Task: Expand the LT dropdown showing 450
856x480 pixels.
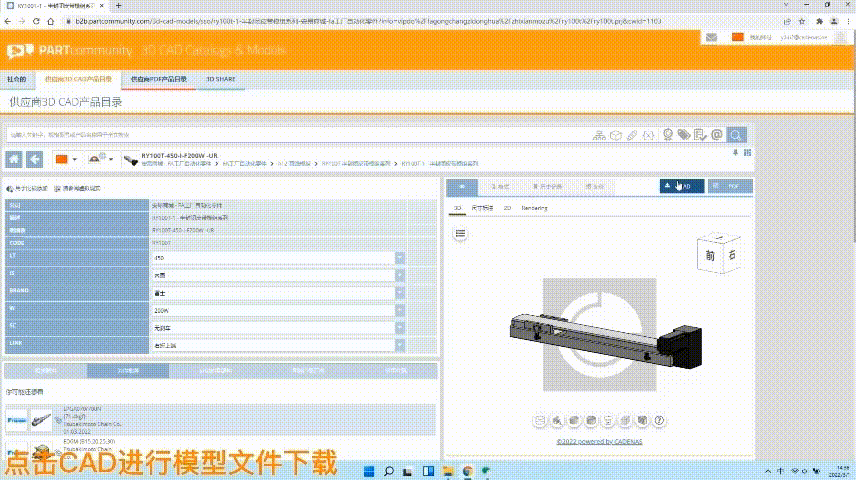Action: 400,258
